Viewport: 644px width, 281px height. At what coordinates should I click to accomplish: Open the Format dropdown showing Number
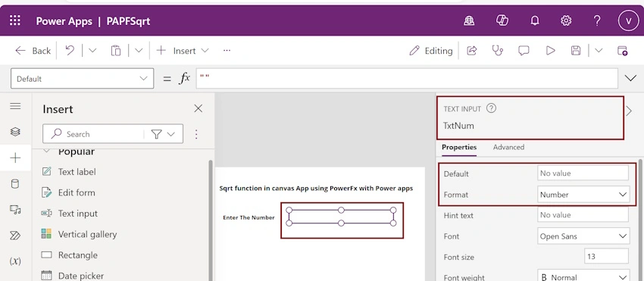[583, 195]
